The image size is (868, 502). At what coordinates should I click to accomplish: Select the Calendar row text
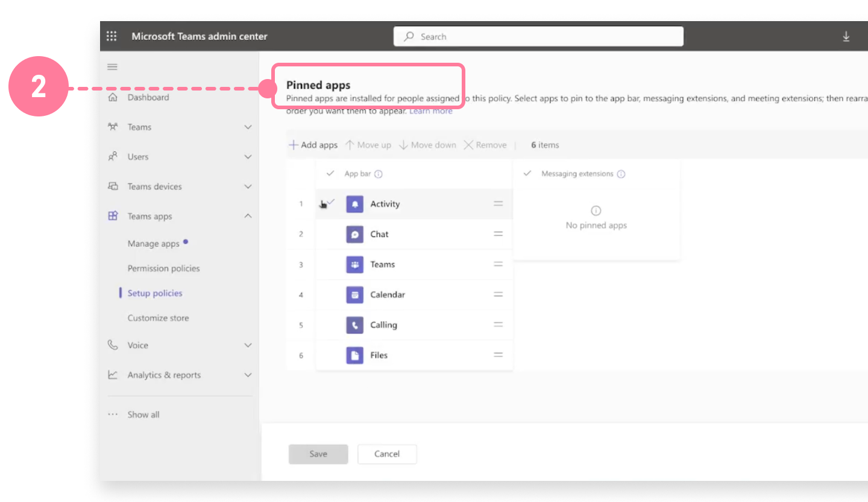coord(388,294)
